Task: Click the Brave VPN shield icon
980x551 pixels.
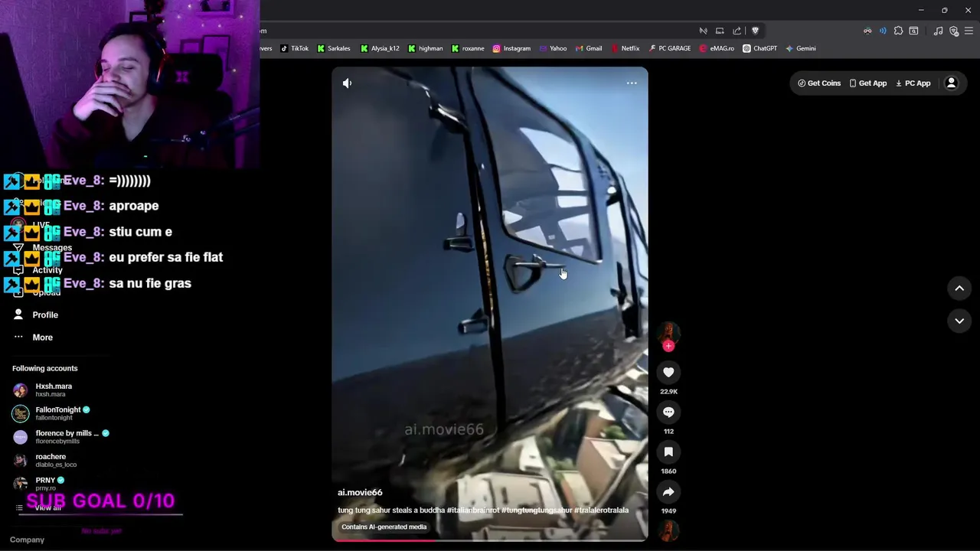Action: (x=954, y=31)
